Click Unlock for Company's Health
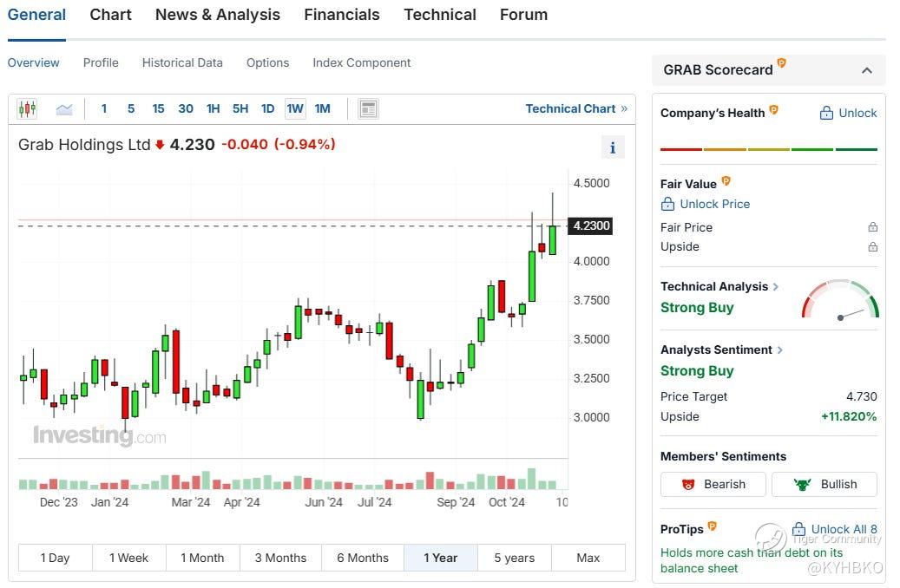Image resolution: width=900 pixels, height=588 pixels. coord(848,113)
